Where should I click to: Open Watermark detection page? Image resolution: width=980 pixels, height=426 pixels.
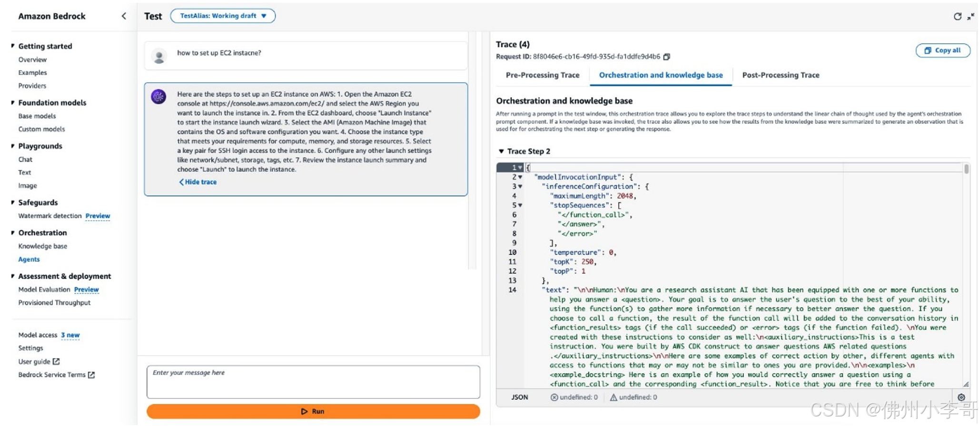[x=50, y=216]
